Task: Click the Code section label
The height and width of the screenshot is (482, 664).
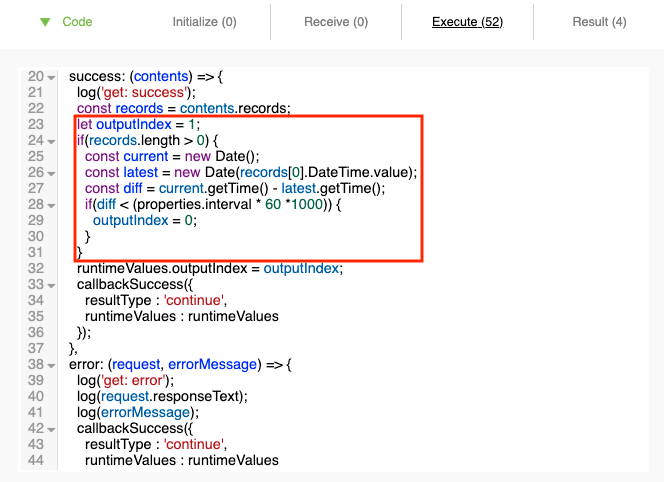Action: coord(77,22)
